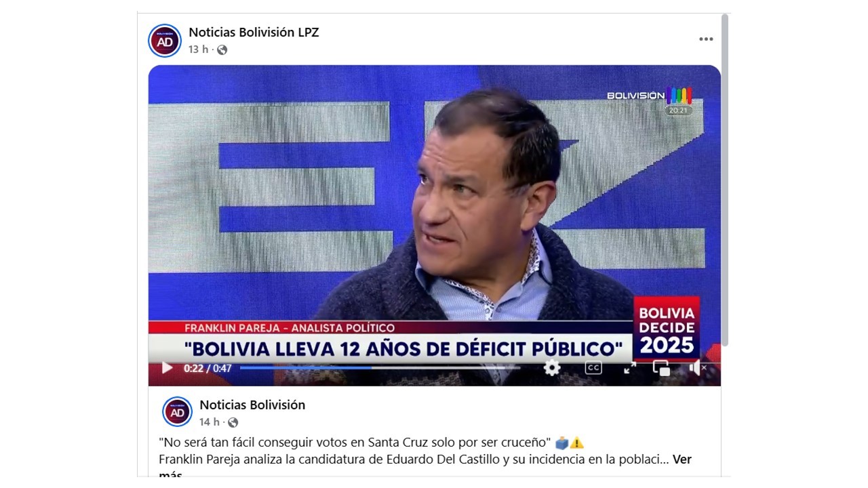Open the Noticias Bolivisión shared post name
This screenshot has height=488, width=868.
click(x=252, y=405)
